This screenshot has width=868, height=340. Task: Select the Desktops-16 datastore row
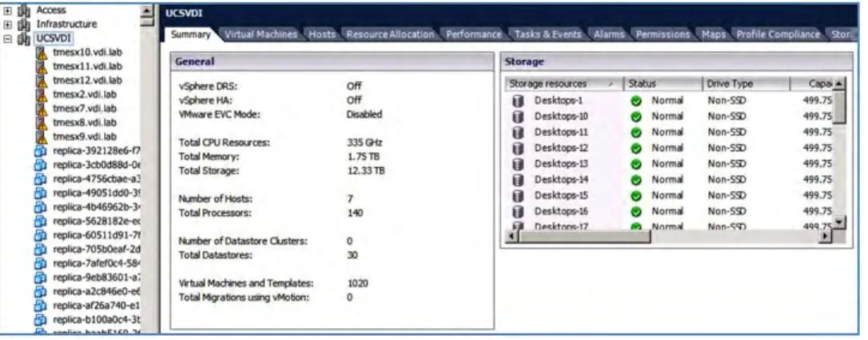click(670, 211)
